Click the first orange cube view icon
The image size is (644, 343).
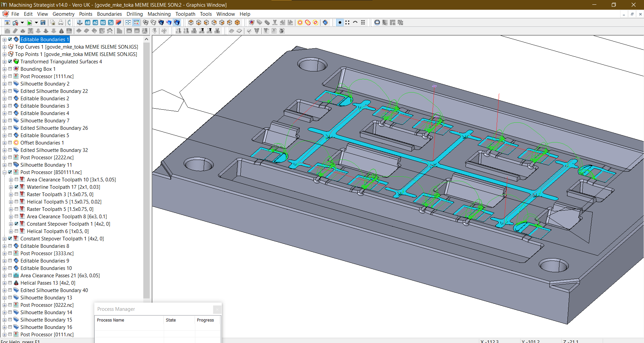[191, 22]
